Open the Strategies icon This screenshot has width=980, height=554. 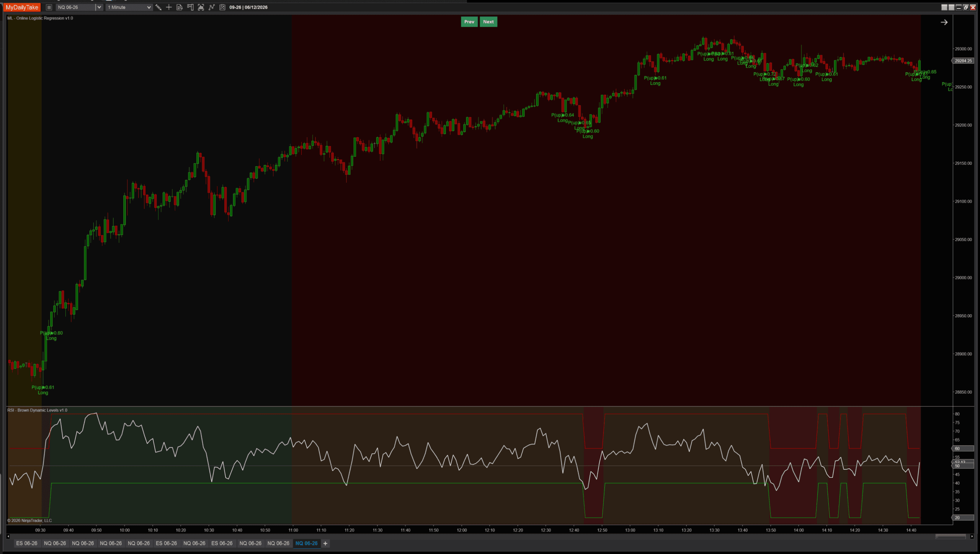[222, 7]
